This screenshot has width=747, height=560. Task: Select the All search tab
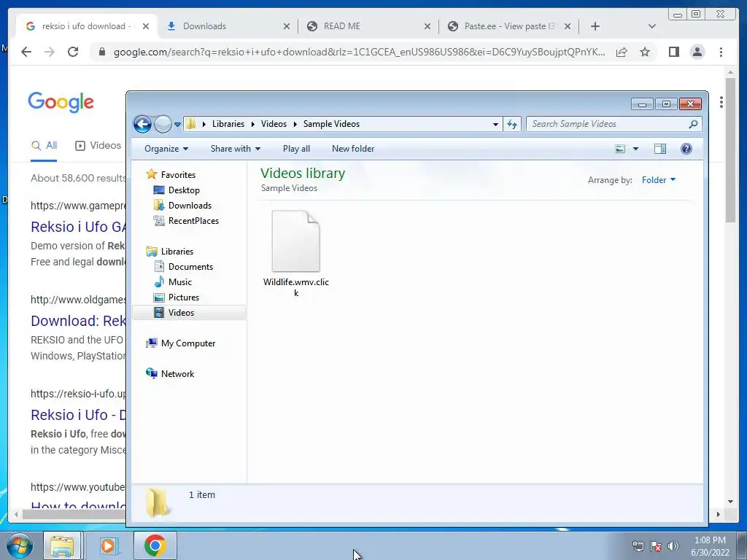click(44, 146)
